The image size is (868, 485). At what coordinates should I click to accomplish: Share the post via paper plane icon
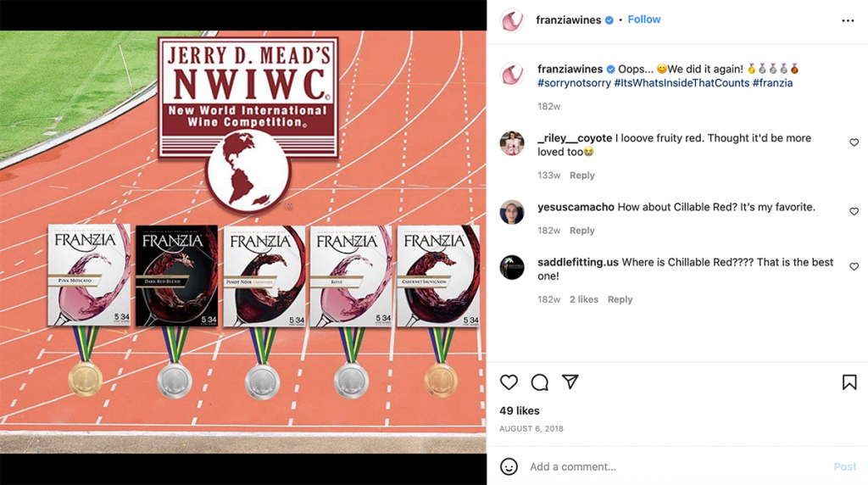tap(570, 382)
